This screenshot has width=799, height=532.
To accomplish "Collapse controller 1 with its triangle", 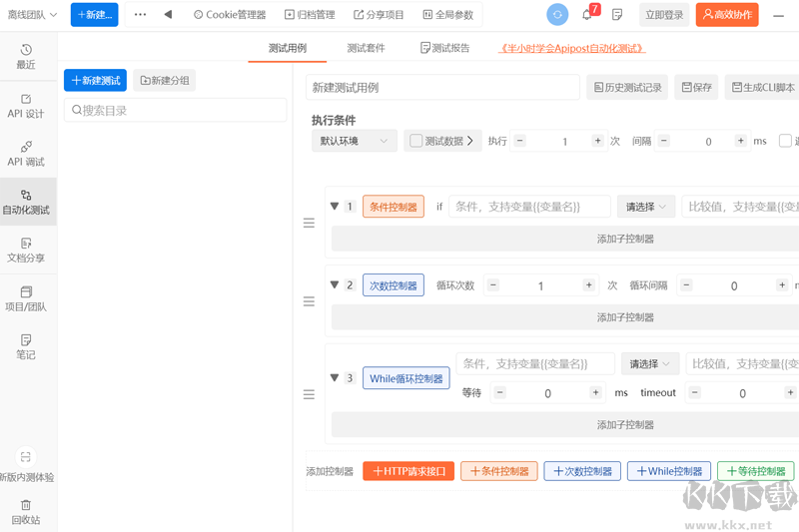I will pos(335,207).
